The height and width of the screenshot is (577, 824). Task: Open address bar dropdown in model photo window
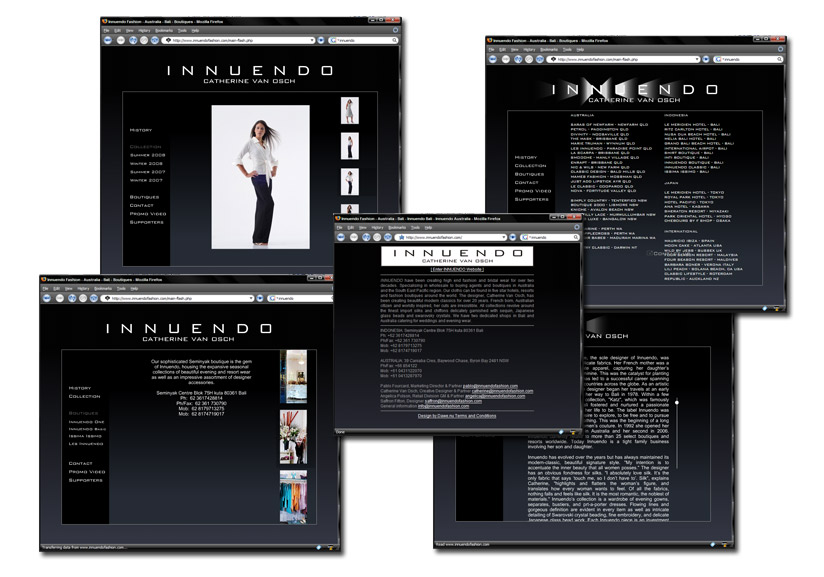(x=312, y=40)
